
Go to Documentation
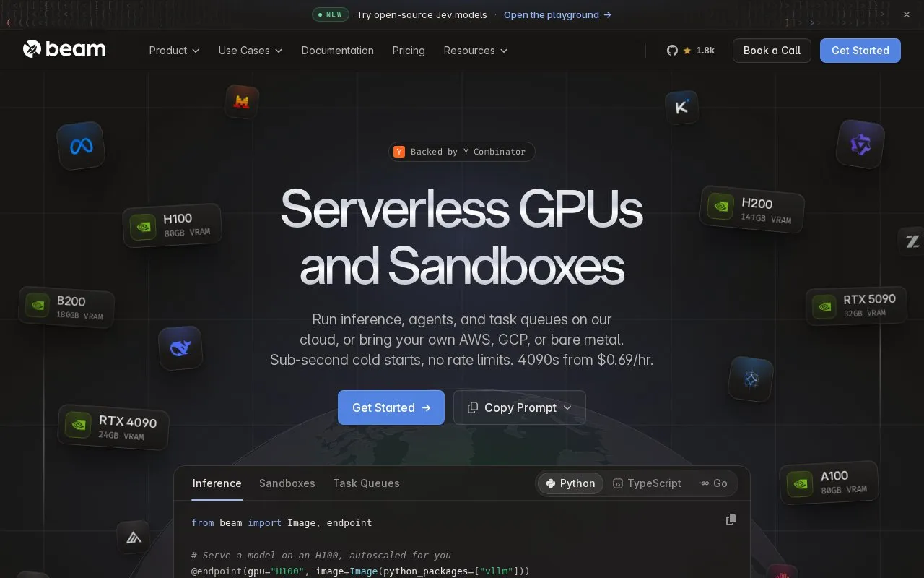click(x=338, y=51)
